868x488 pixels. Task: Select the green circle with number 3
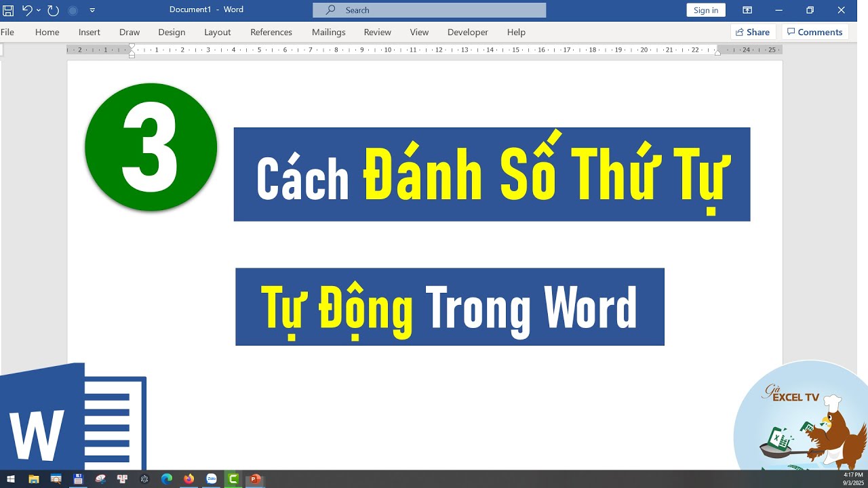(151, 147)
